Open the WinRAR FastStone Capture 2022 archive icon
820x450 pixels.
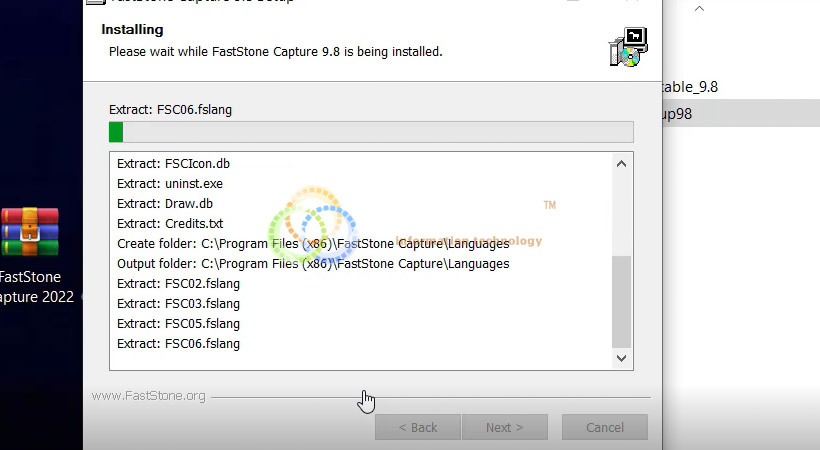coord(30,232)
